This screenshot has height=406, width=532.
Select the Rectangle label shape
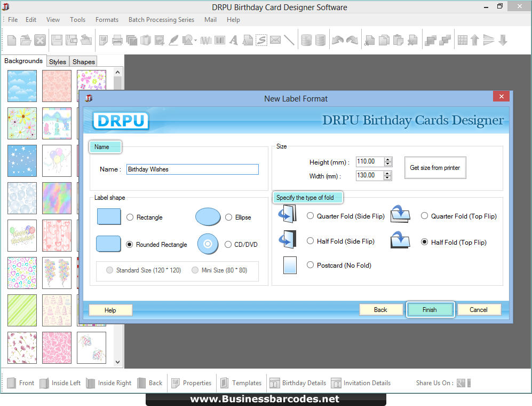coord(130,217)
